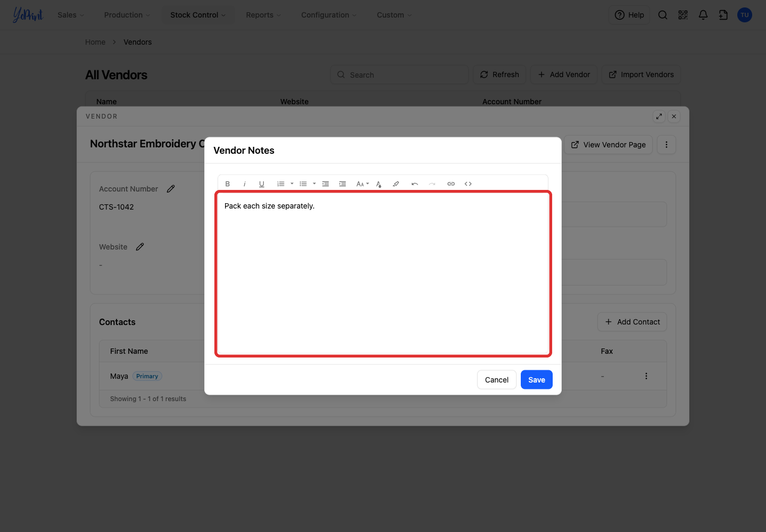Image resolution: width=766 pixels, height=532 pixels.
Task: Undo the last edit in notes
Action: click(415, 184)
